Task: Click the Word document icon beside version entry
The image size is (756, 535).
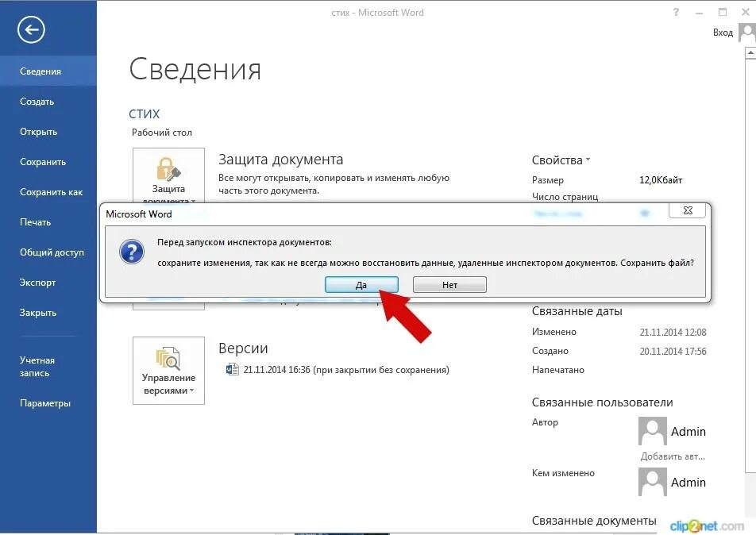Action: pos(233,370)
